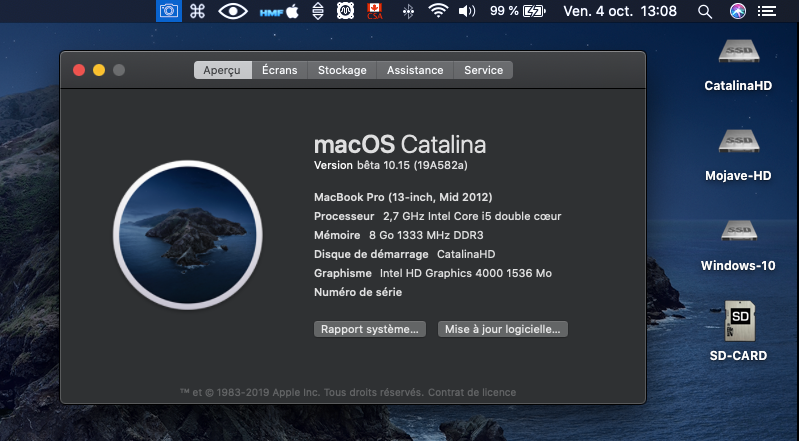This screenshot has height=441, width=799.
Task: Select the SD-CARD icon on desktop
Action: 740,321
